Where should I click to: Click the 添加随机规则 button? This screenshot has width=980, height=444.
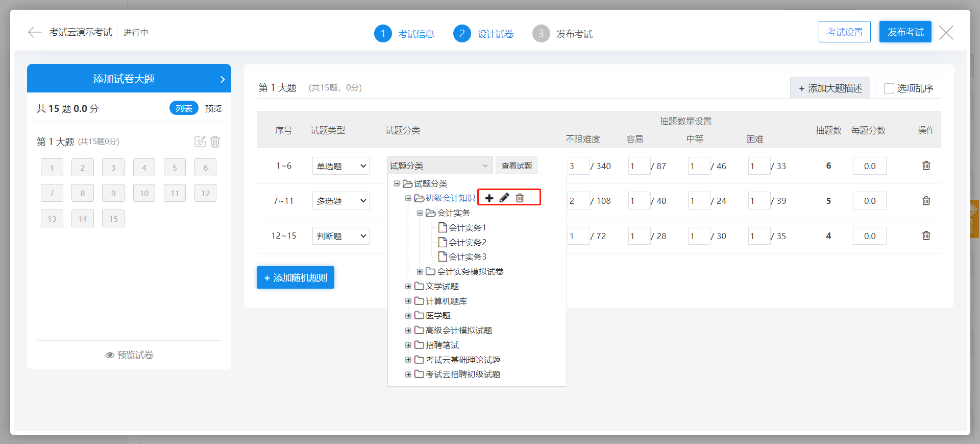295,277
